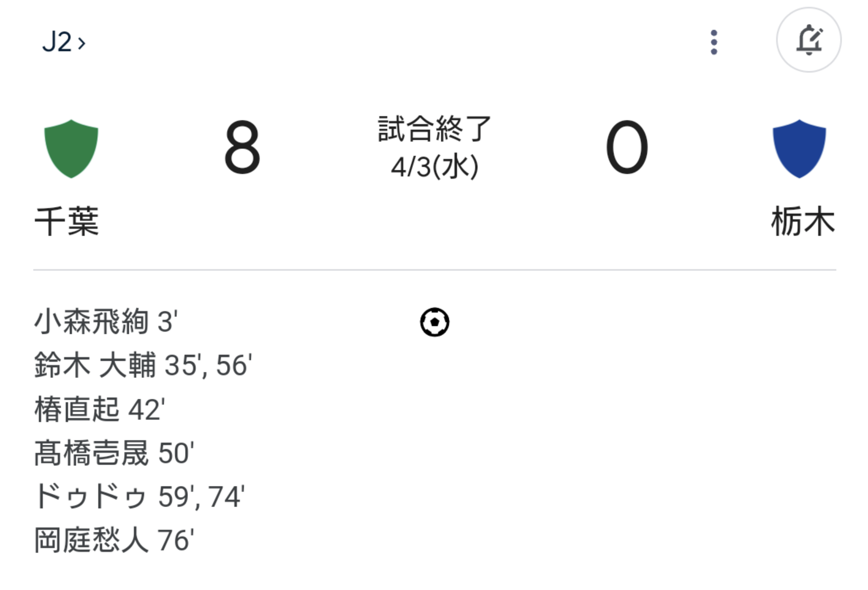
Task: Click the divider line below team names
Action: (x=435, y=270)
